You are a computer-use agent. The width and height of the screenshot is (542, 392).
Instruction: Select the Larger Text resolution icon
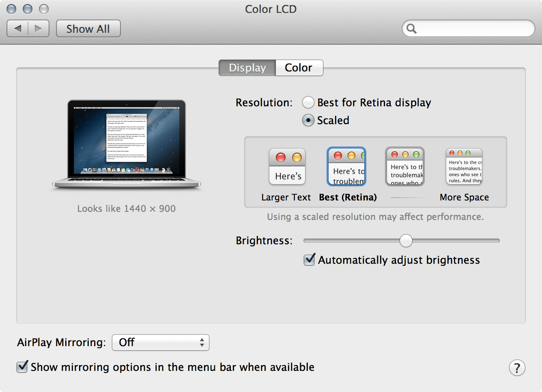tap(287, 166)
